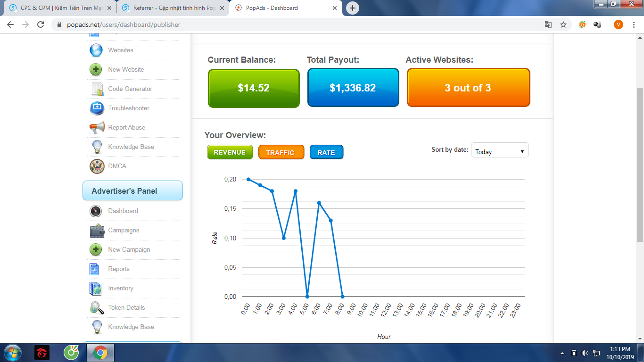
Task: Click the $14.52 current balance box
Action: coord(254,88)
